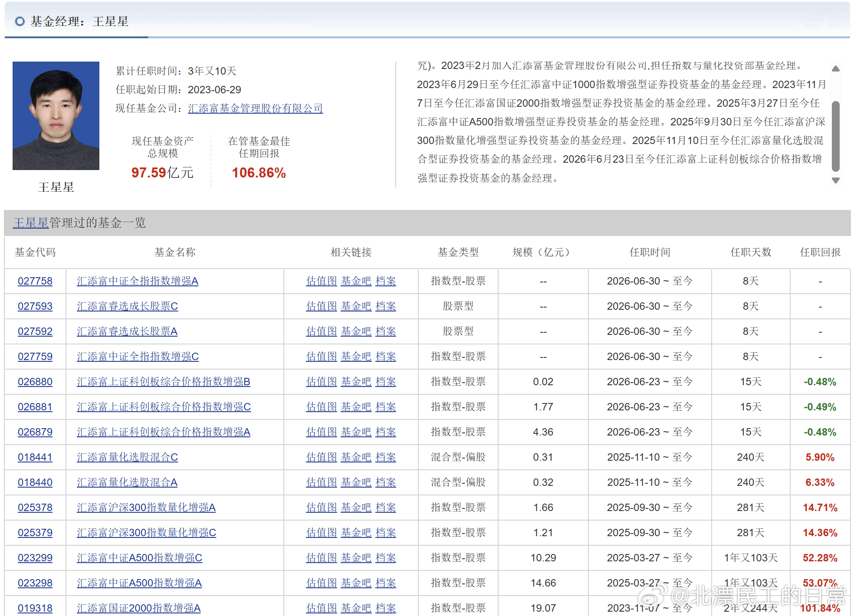Open fund 汇添富沪深300指数量化增强C
The image size is (854, 616).
point(146,533)
